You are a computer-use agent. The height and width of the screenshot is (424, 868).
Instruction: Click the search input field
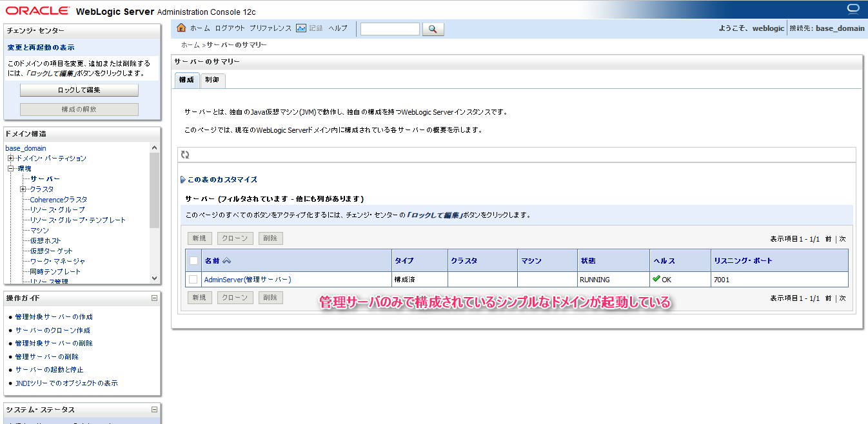[x=390, y=29]
